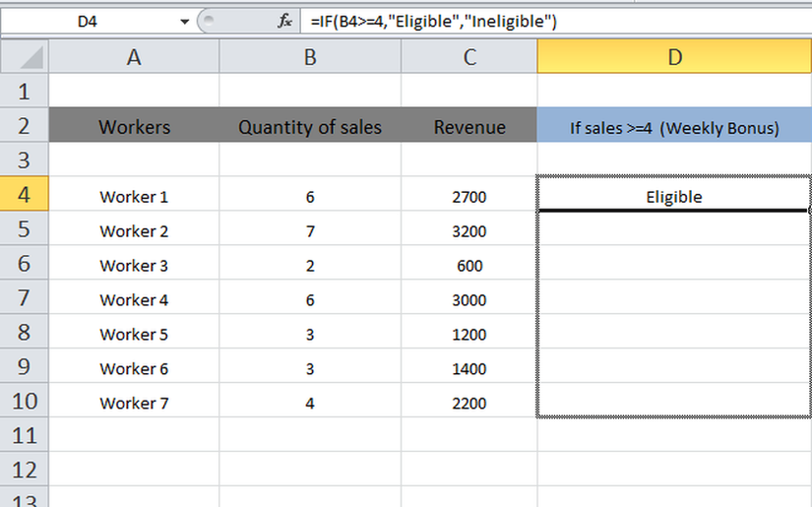
Task: Click the Name Box showing D4
Action: click(89, 21)
